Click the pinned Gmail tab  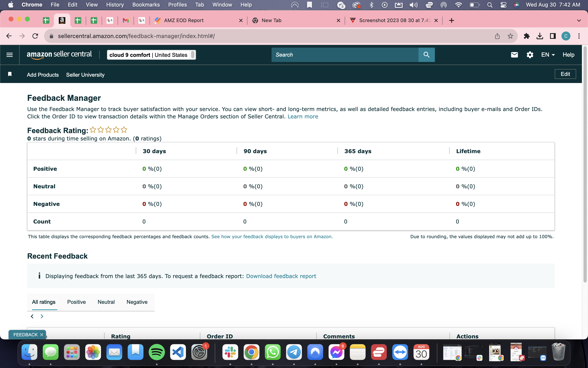coord(126,20)
